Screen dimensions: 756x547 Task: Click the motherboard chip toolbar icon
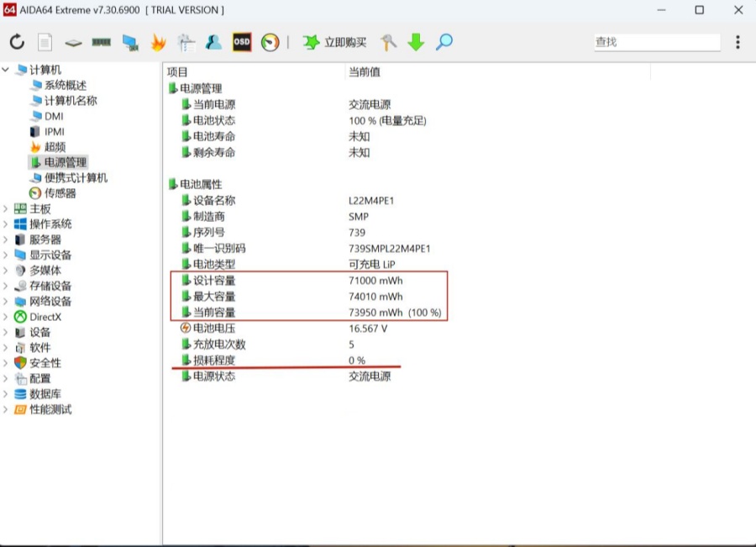[x=73, y=43]
